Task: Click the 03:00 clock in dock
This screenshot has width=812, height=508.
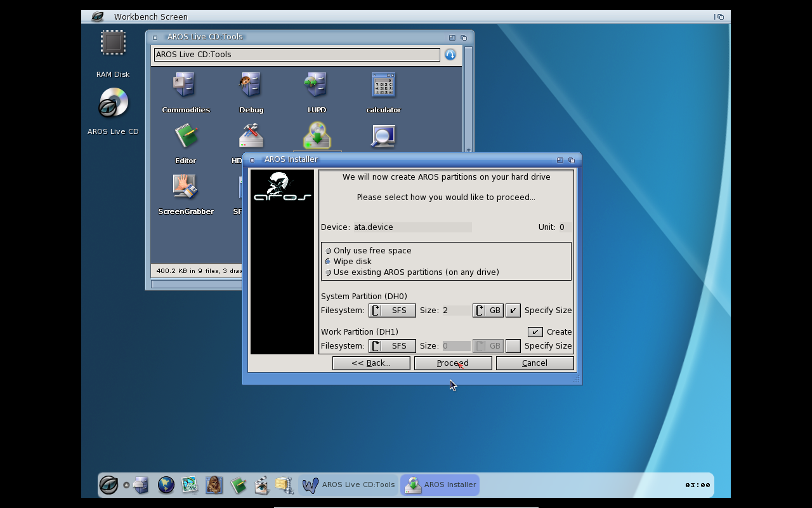Action: click(698, 485)
